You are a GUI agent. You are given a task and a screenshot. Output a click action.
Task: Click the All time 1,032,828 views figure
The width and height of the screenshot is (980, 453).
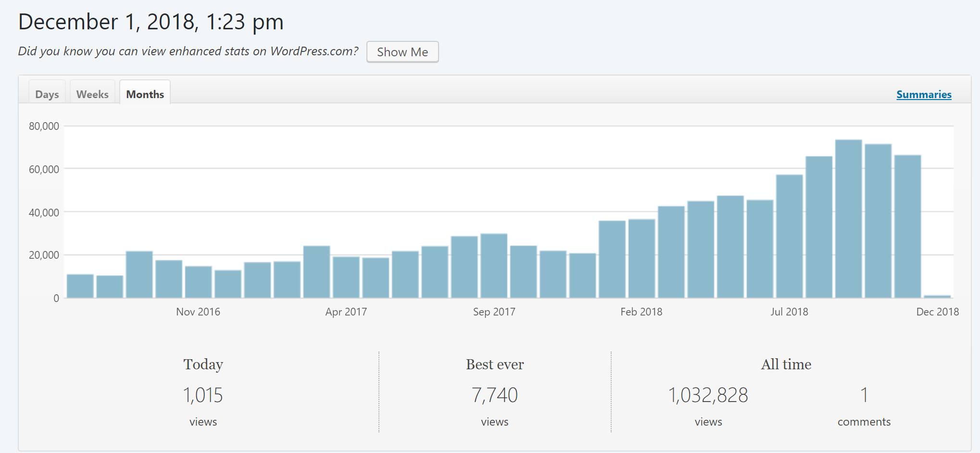pyautogui.click(x=708, y=395)
